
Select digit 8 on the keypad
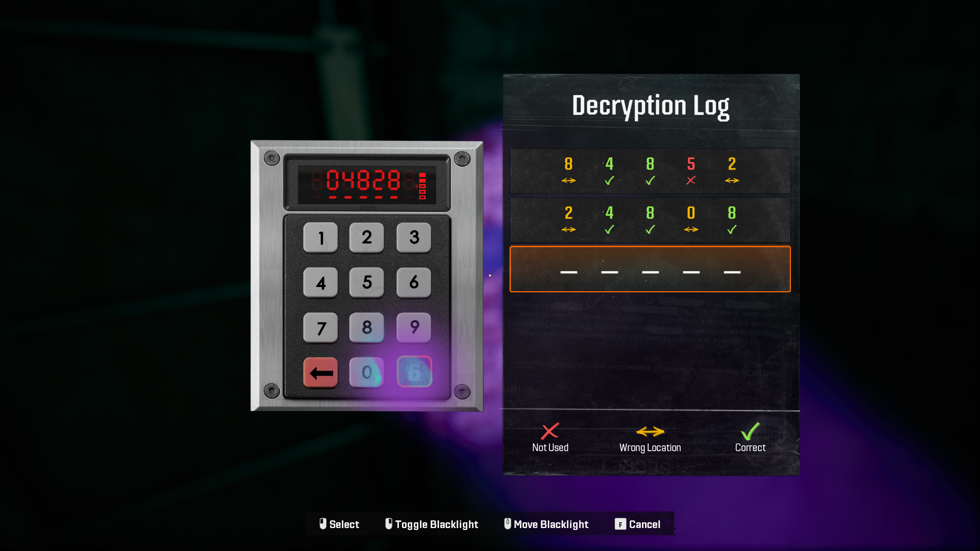tap(367, 327)
